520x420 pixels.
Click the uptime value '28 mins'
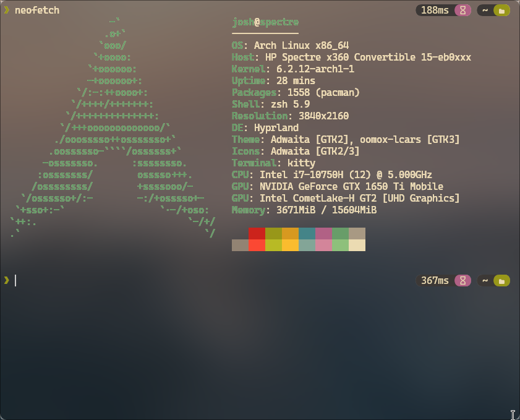coord(296,80)
